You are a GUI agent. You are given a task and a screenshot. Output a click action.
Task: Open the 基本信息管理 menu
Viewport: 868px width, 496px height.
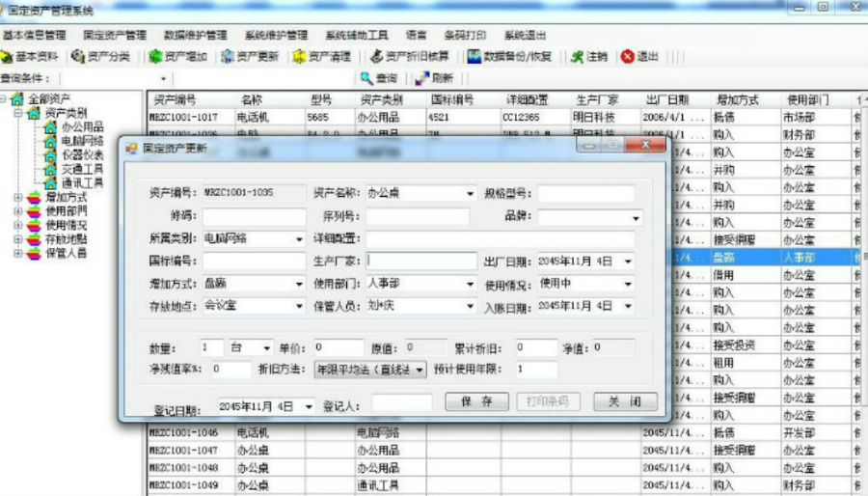click(35, 35)
